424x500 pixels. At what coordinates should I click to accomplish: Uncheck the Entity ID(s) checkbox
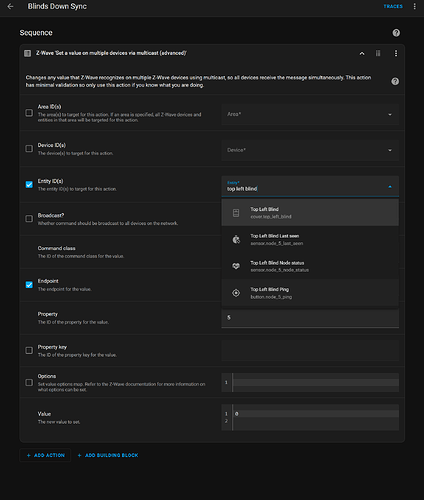tap(29, 184)
